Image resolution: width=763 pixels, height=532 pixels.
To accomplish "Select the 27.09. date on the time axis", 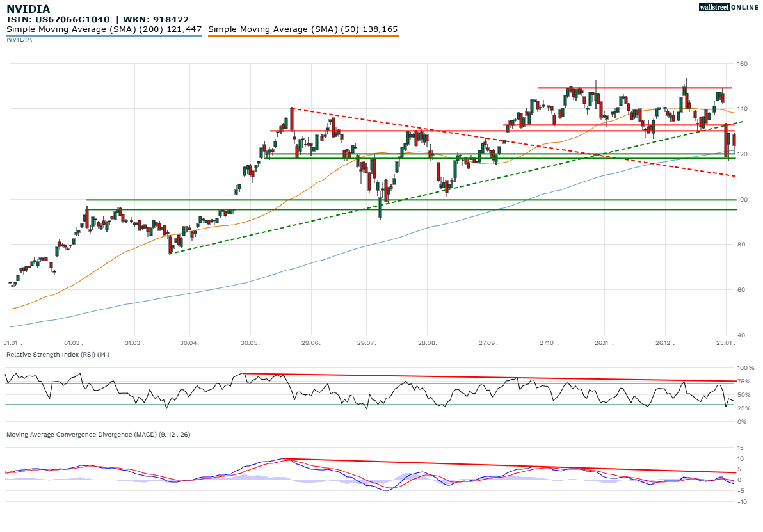I will pyautogui.click(x=488, y=343).
